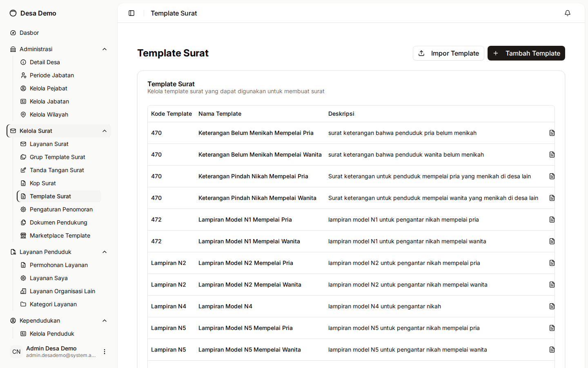Open Detail Desa page

[x=59, y=62]
